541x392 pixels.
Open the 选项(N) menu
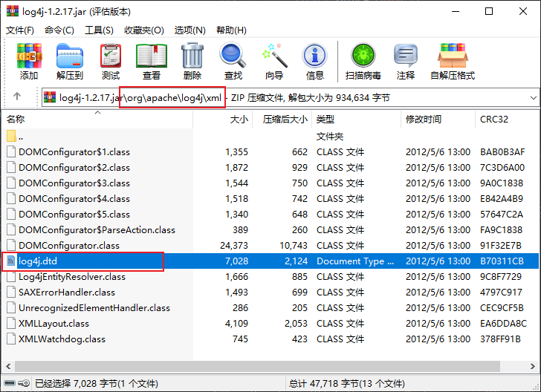[189, 30]
